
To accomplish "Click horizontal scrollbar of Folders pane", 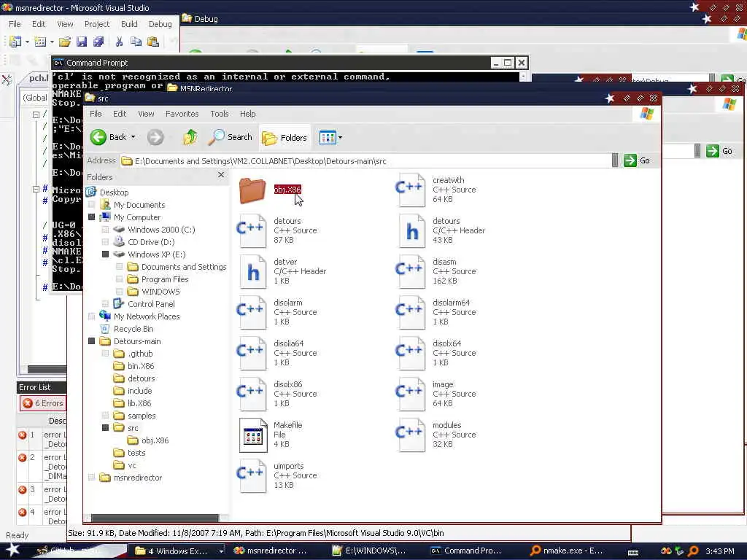I will tap(155, 518).
